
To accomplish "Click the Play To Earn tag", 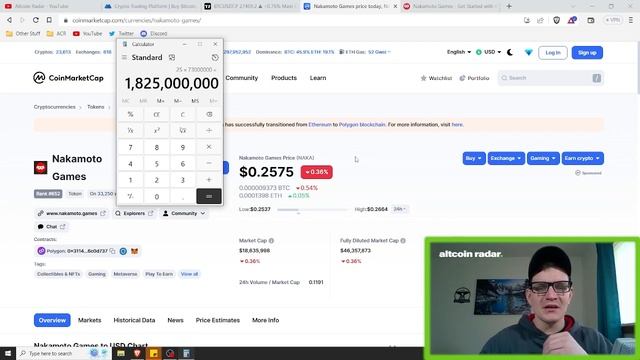I will 159,274.
